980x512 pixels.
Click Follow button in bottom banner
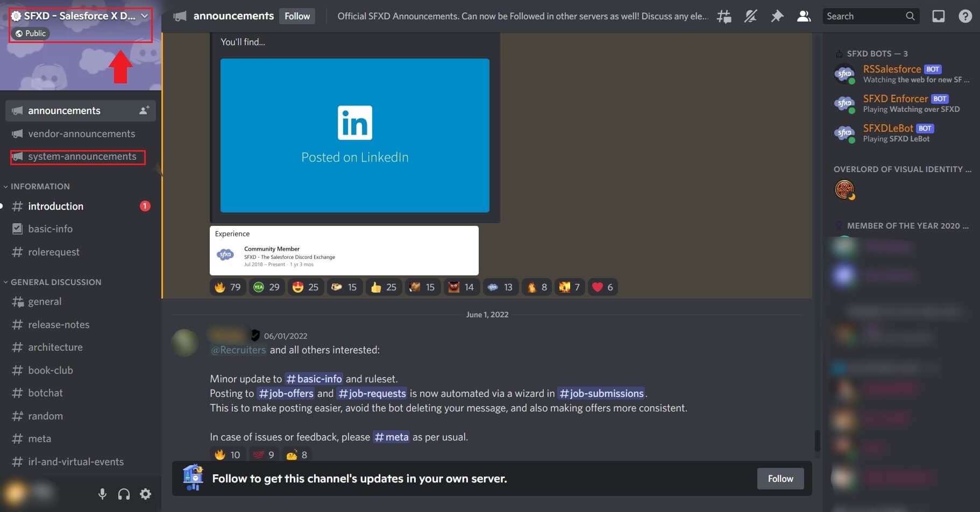pyautogui.click(x=780, y=479)
